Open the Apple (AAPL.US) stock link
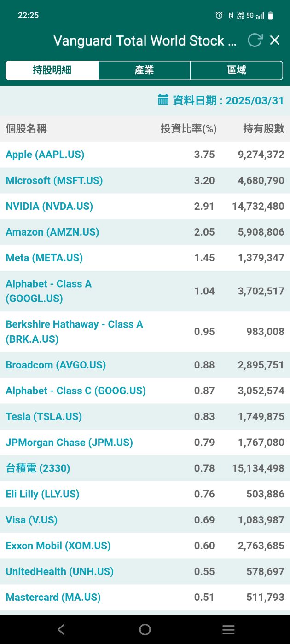Image resolution: width=290 pixels, height=644 pixels. (45, 155)
